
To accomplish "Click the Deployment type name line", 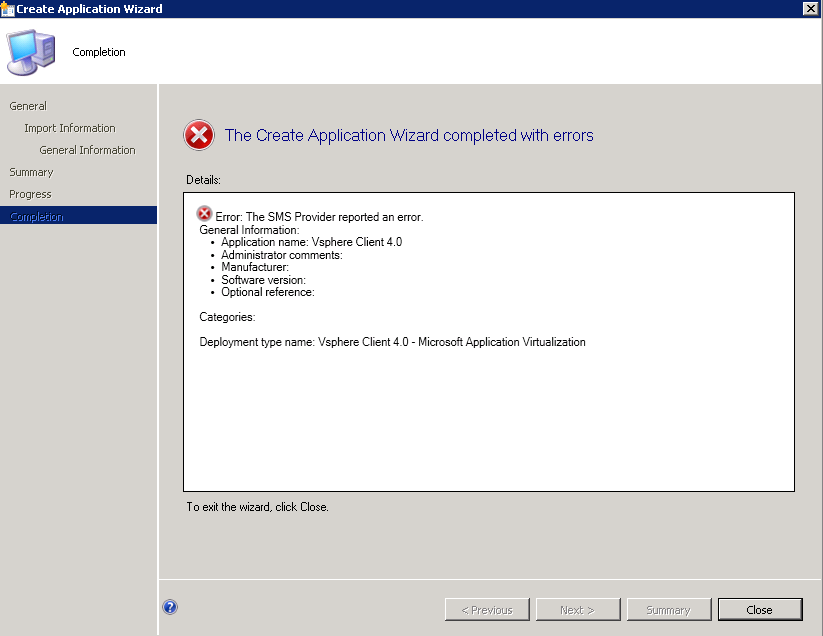I will (392, 342).
